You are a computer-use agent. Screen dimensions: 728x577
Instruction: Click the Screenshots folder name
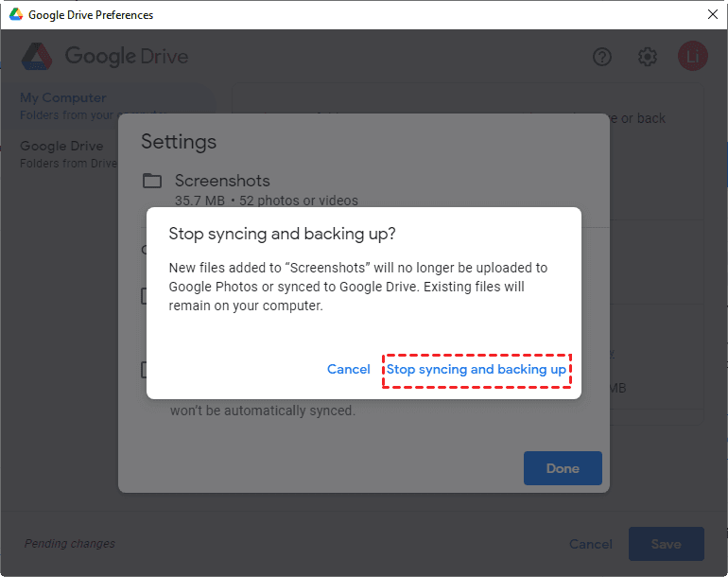222,181
